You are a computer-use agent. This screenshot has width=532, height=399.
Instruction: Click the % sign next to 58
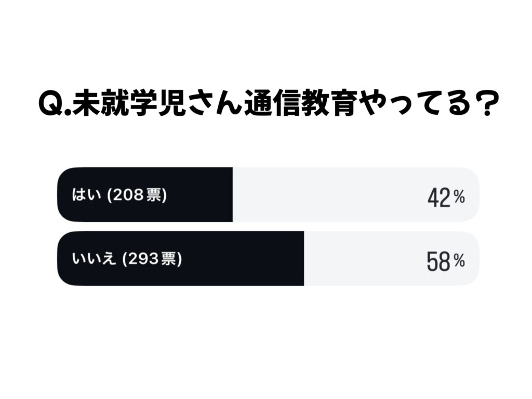(459, 260)
